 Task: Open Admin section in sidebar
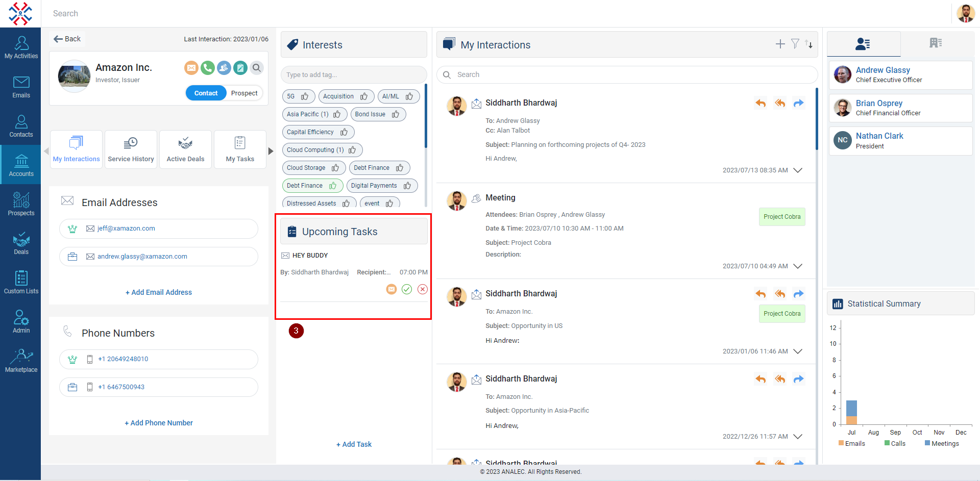21,322
